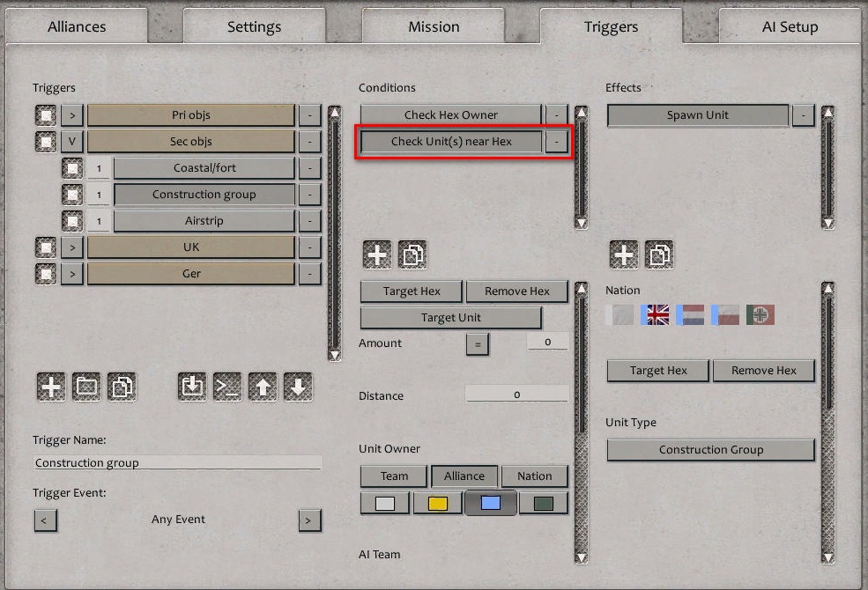
Task: Click the import icon with the downward arrow
Action: click(191, 386)
